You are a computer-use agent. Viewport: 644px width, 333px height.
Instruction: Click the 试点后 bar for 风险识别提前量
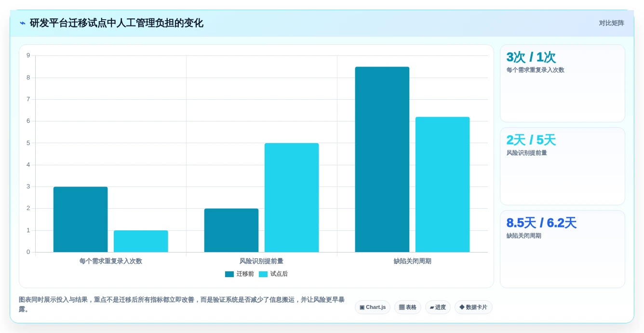[292, 198]
